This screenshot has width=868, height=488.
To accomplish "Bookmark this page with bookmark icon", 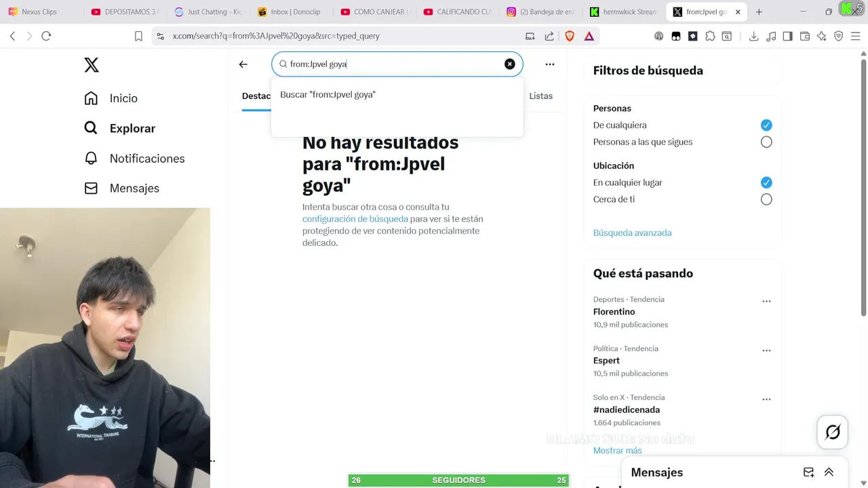I will coord(138,36).
